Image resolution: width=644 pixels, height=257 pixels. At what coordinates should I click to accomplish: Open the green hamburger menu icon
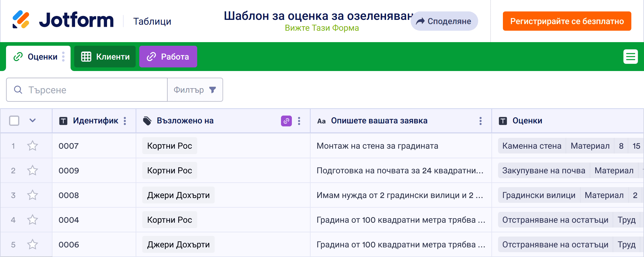[630, 57]
